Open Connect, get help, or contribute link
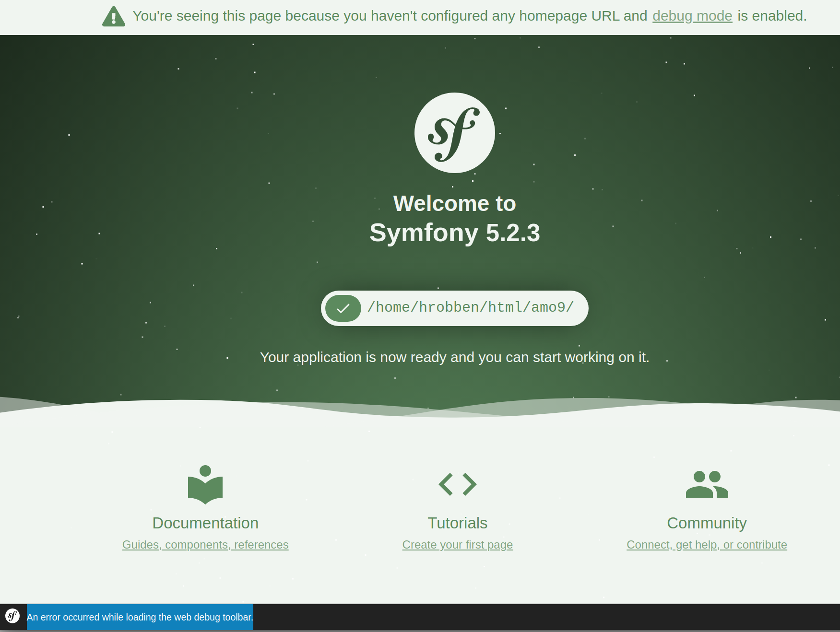 (707, 545)
